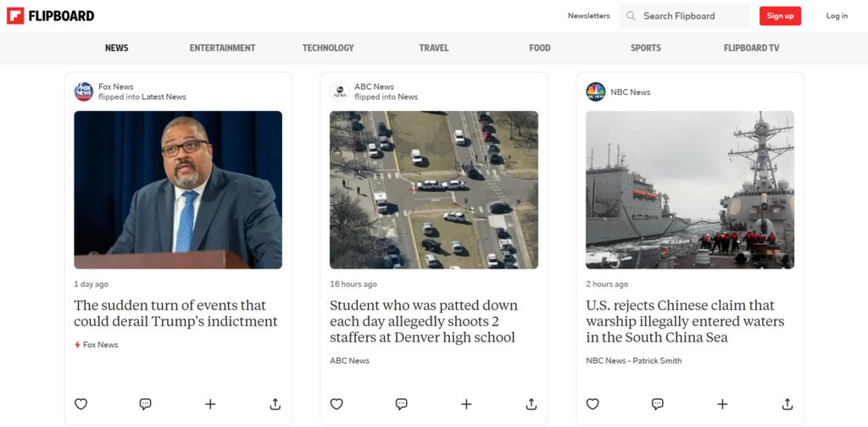Viewport: 868px width, 427px height.
Task: Like the Fox News Trump indictment story
Action: click(81, 404)
